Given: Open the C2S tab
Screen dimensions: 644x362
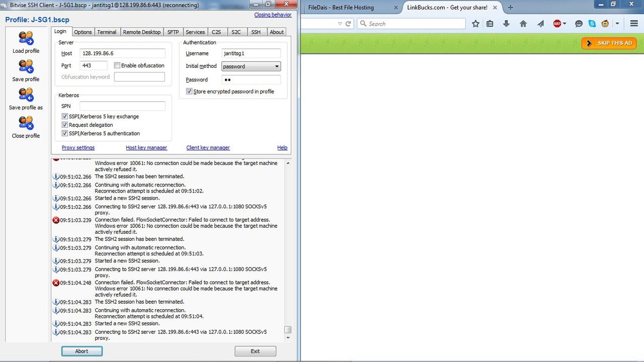Looking at the screenshot, I should (216, 32).
